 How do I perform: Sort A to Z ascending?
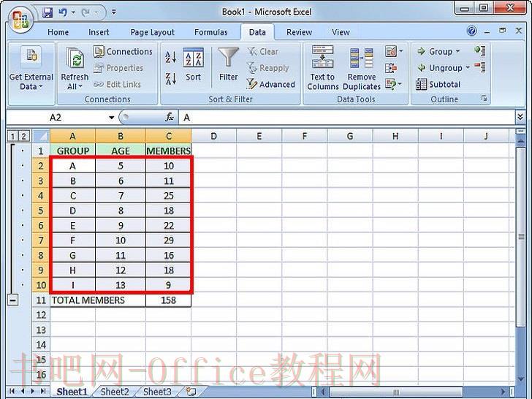171,57
